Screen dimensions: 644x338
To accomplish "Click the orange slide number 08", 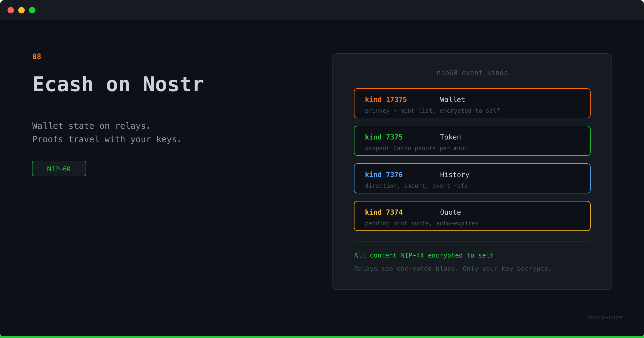I will pos(36,56).
